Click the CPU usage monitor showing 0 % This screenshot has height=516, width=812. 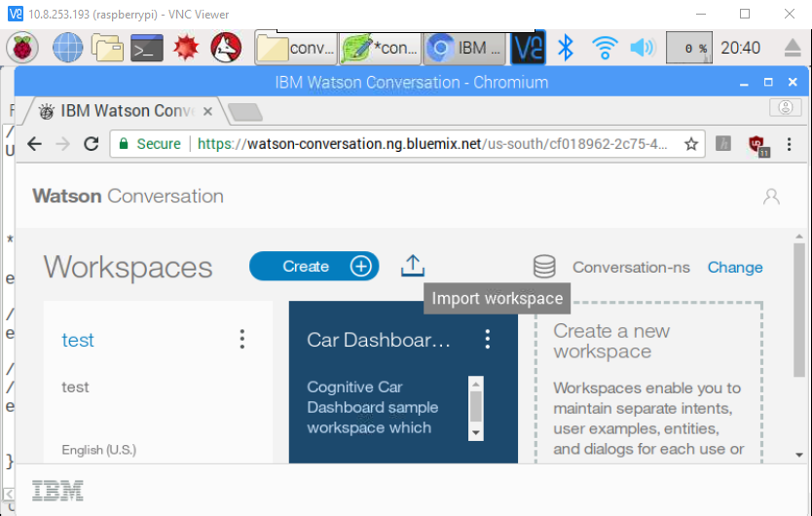pyautogui.click(x=688, y=48)
